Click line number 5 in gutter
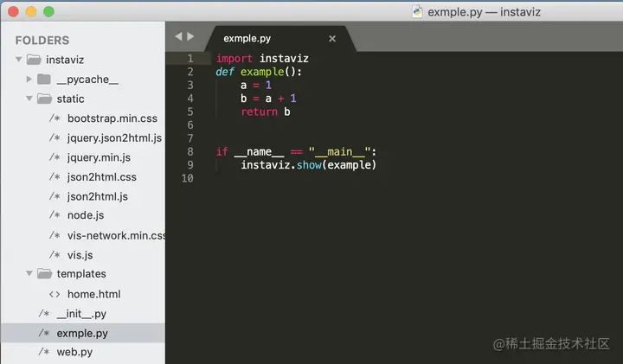 pos(190,112)
